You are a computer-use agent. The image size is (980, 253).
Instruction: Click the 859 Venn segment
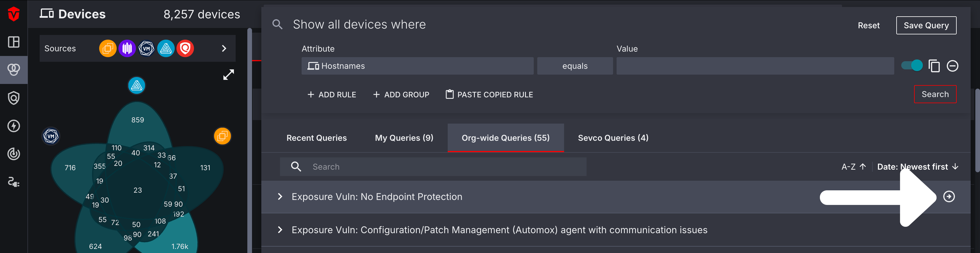coord(138,120)
